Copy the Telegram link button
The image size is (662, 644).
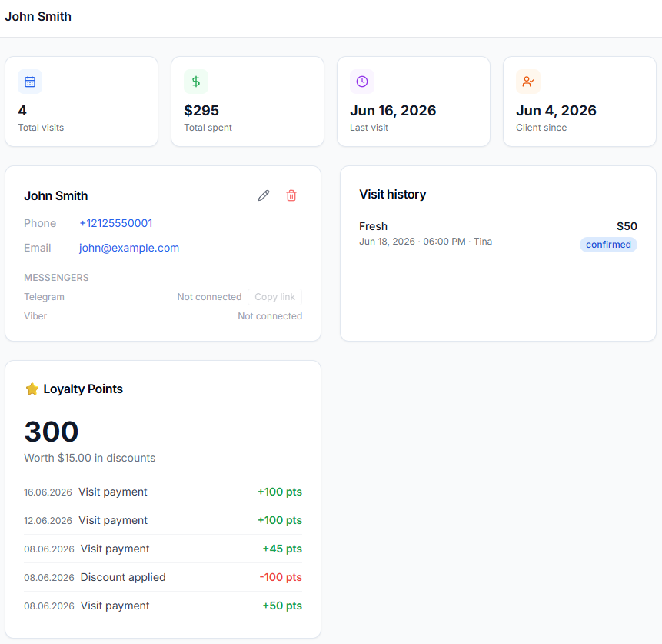[x=274, y=297]
